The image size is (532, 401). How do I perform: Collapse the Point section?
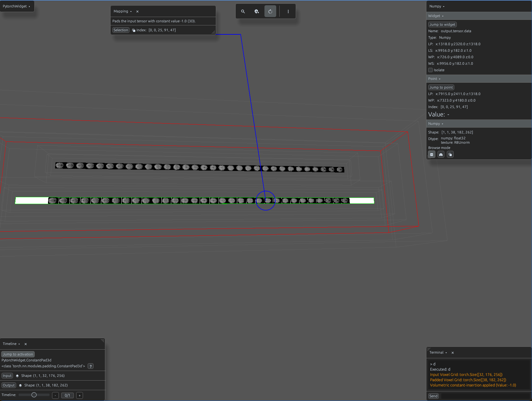[x=434, y=79]
